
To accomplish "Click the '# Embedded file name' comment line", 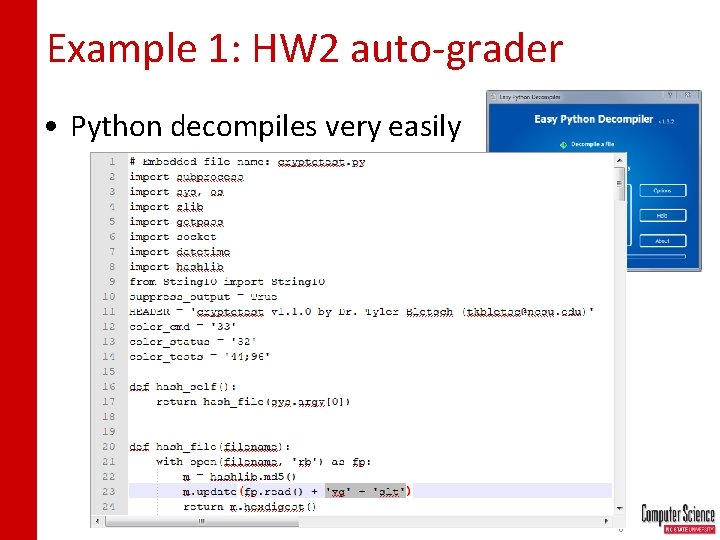I will (x=247, y=162).
